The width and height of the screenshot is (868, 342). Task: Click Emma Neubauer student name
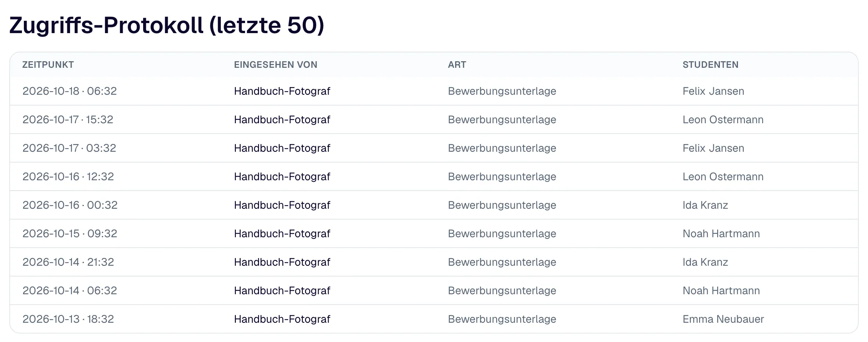point(723,319)
